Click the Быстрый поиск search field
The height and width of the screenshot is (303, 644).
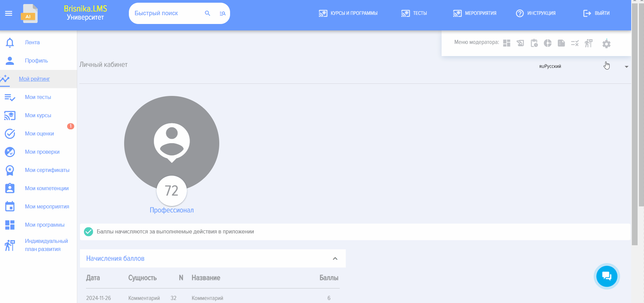165,14
